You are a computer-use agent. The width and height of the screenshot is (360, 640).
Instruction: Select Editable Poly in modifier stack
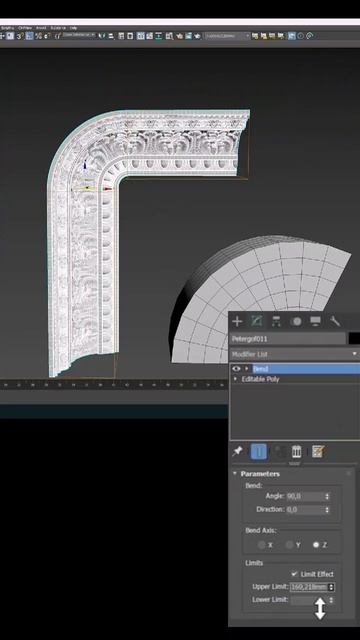click(x=260, y=379)
